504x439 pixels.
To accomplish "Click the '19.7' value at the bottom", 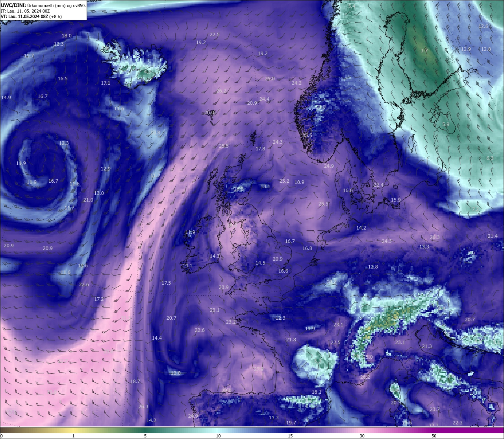I will 291,423.
